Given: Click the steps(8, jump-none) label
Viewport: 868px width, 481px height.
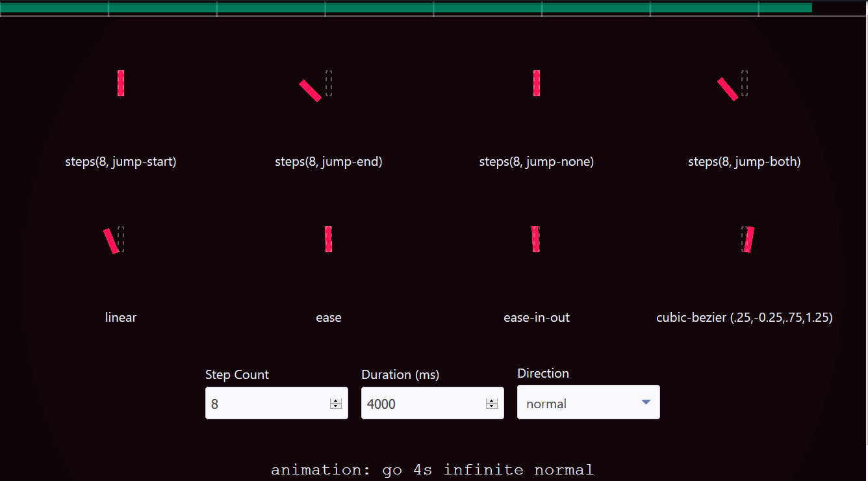Looking at the screenshot, I should (537, 162).
